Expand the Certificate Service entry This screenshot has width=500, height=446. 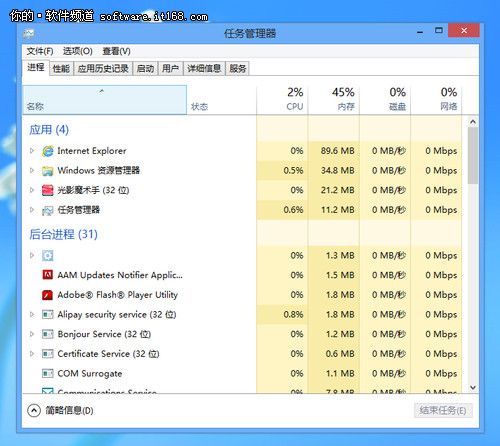pyautogui.click(x=32, y=353)
